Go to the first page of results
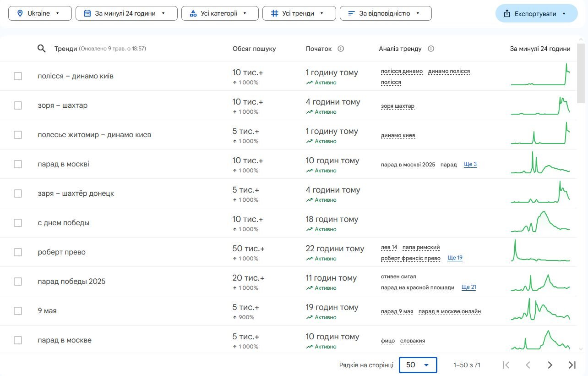 click(506, 365)
